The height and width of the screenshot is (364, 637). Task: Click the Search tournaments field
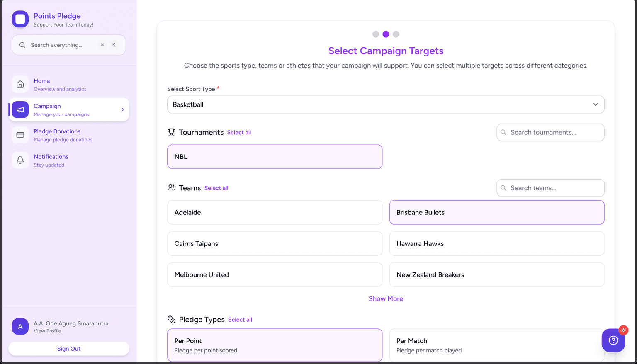click(x=550, y=132)
